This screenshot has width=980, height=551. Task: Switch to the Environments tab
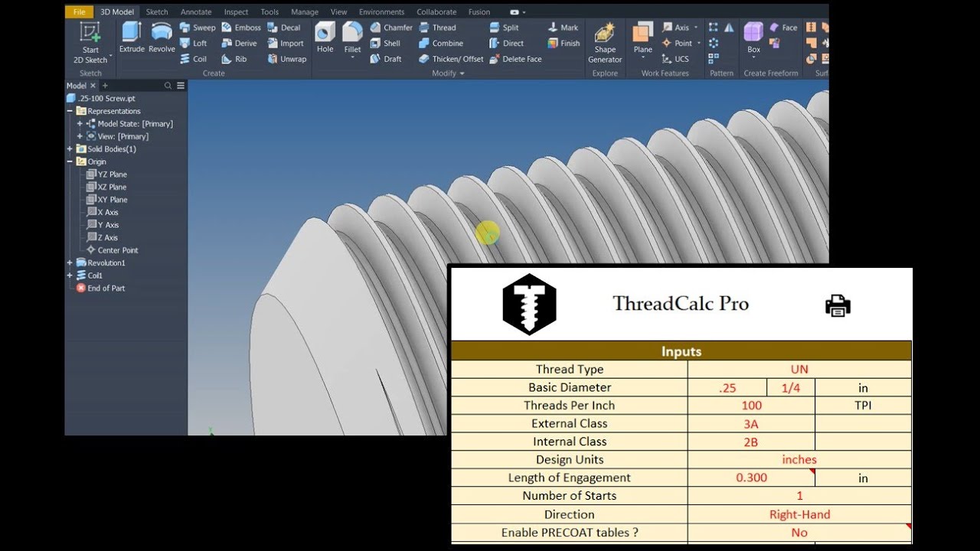(382, 12)
